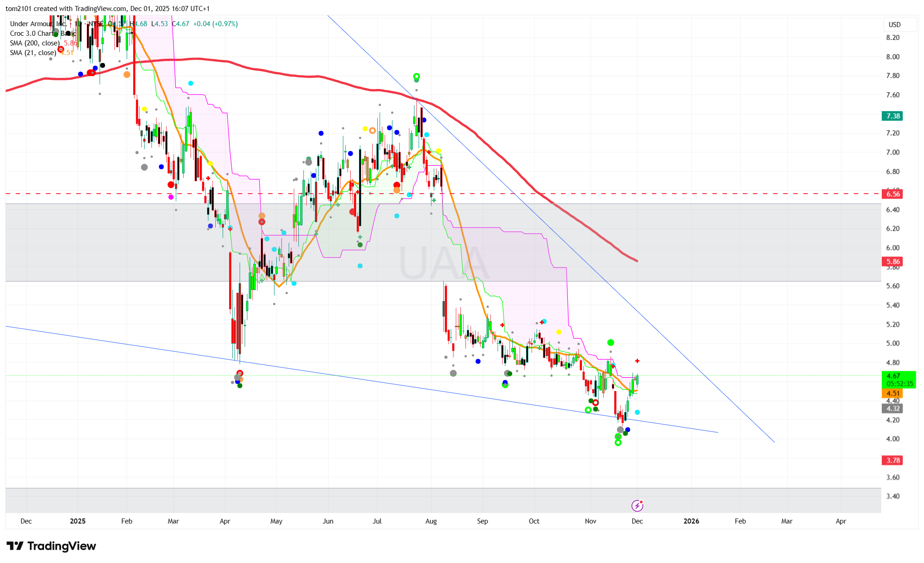
Task: Click the red 6.56 price level label
Action: click(892, 194)
